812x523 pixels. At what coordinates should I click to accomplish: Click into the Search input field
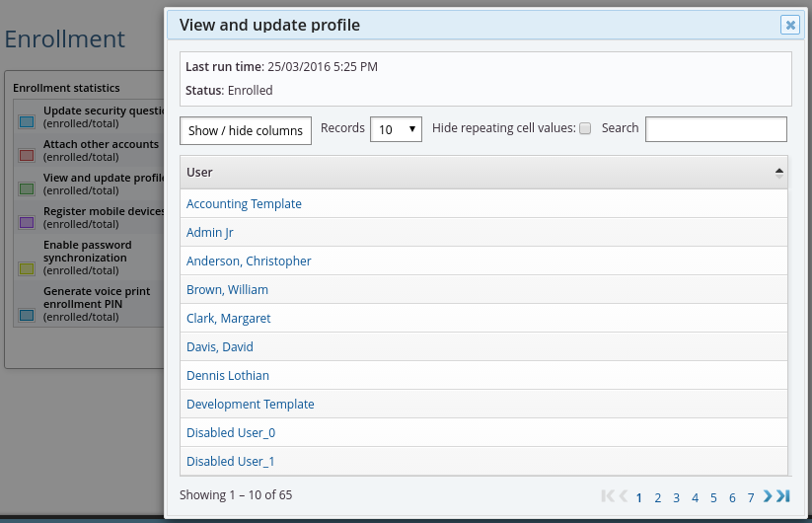click(x=715, y=129)
